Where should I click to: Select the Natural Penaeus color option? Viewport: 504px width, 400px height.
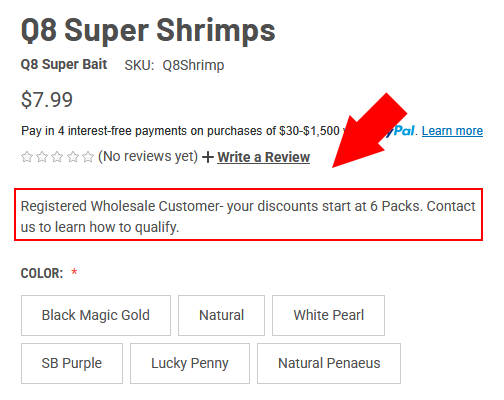(x=329, y=363)
